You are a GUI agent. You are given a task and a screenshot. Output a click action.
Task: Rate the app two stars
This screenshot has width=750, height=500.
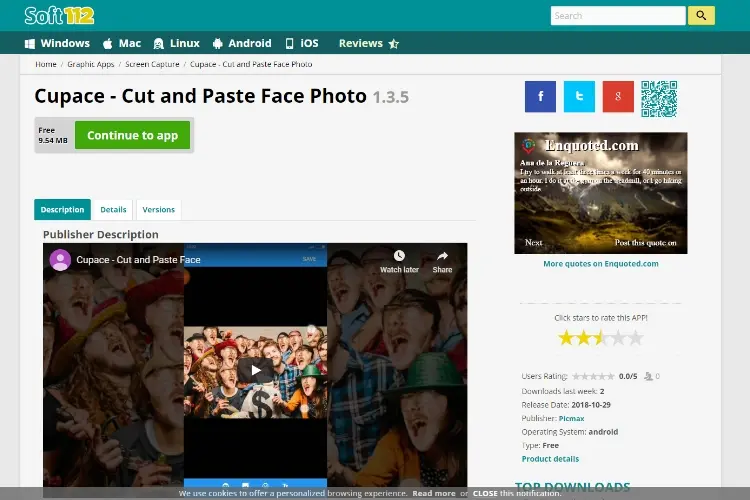(x=584, y=338)
